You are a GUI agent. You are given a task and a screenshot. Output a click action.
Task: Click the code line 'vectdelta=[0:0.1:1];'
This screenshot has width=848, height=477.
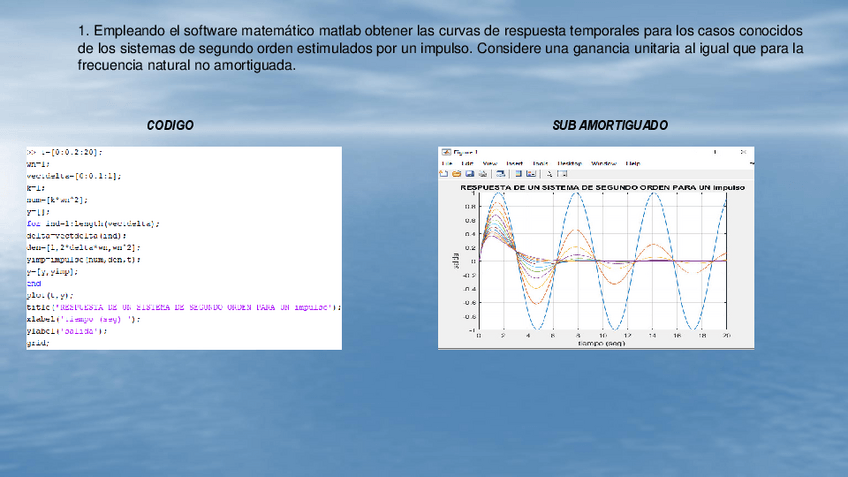(74, 176)
